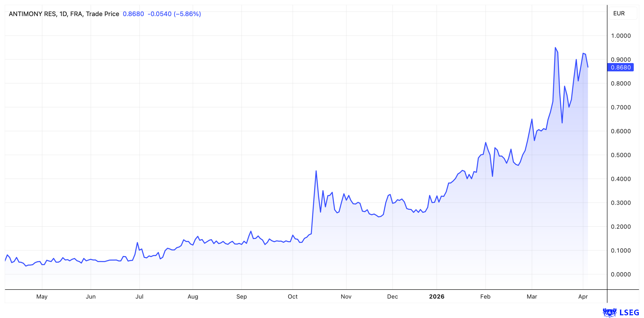Screen dimensions: 644x318
Task: Click the May label on time axis
Action: (42, 296)
